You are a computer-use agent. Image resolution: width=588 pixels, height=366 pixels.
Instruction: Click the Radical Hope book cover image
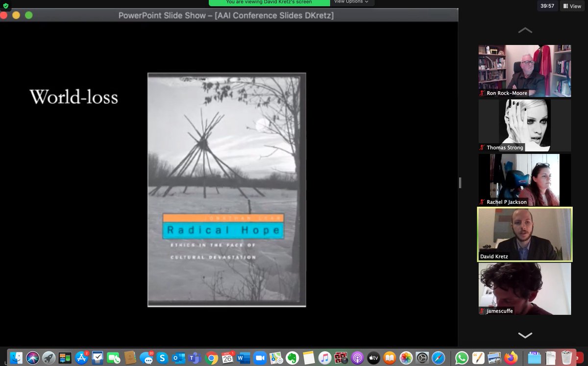point(227,190)
